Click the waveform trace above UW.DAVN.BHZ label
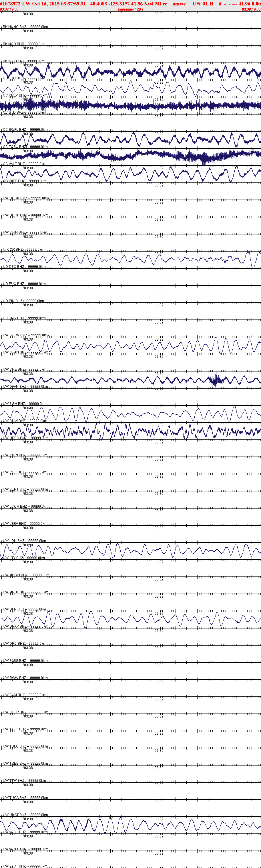The image size is (261, 868). [130, 380]
